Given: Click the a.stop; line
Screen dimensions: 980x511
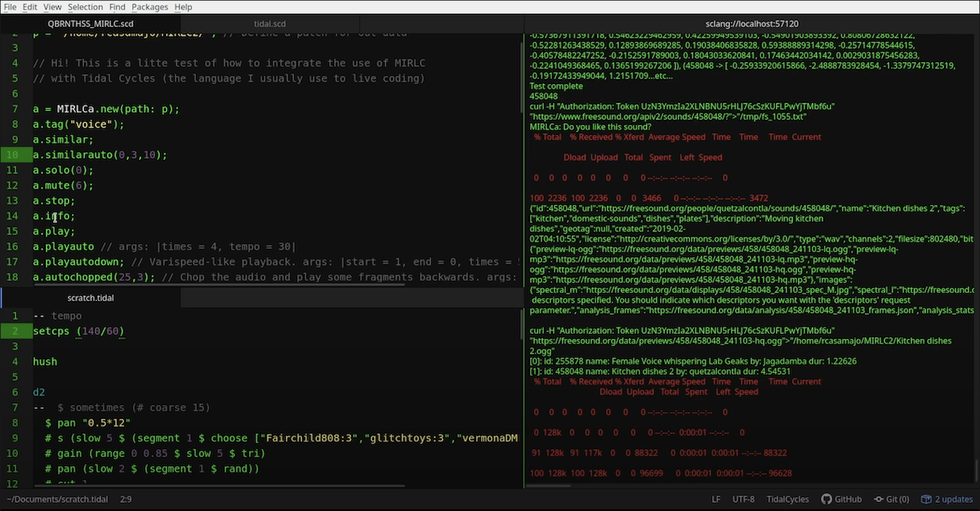Looking at the screenshot, I should click(54, 201).
